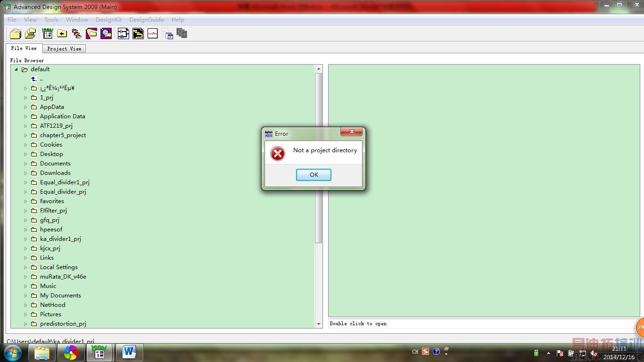The image size is (644, 362).
Task: Click the Show All Windows toolbar icon
Action: (182, 33)
